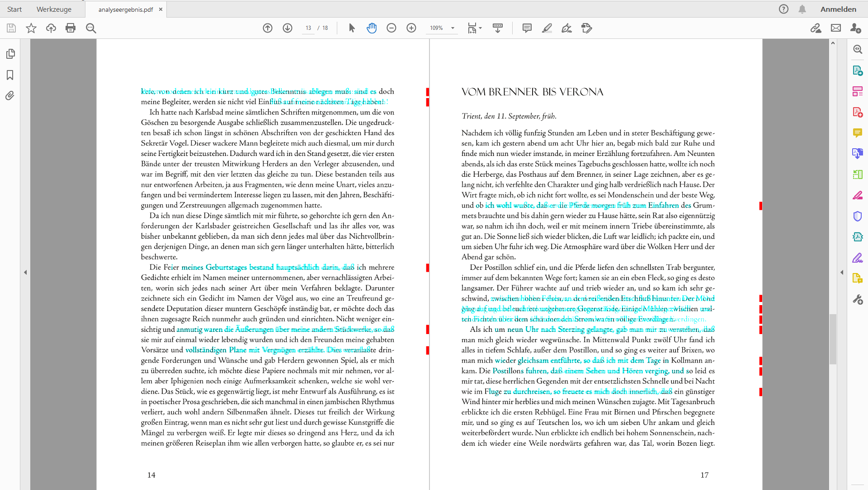Click the stamp tool icon
868x490 pixels.
click(587, 28)
